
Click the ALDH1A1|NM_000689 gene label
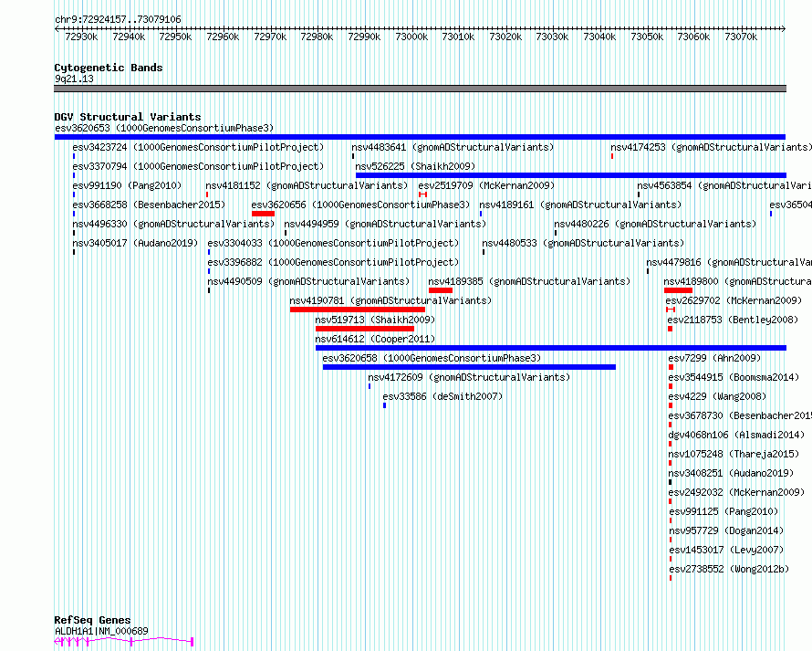click(101, 631)
